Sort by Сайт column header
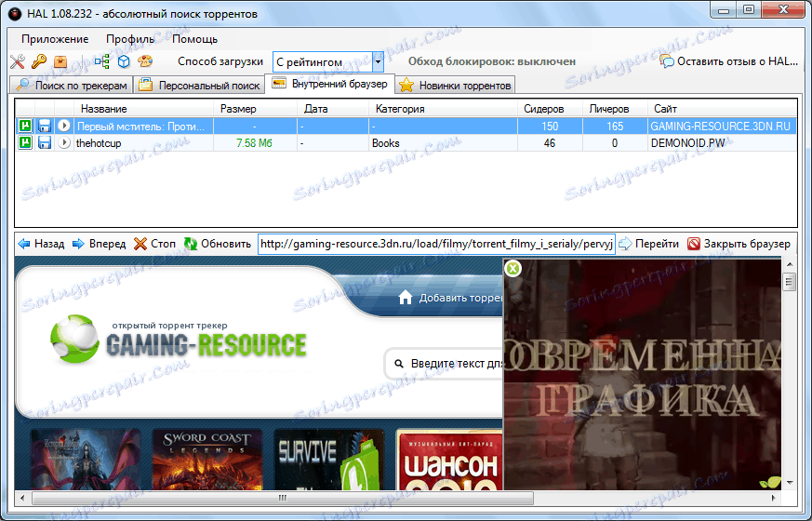 723,109
